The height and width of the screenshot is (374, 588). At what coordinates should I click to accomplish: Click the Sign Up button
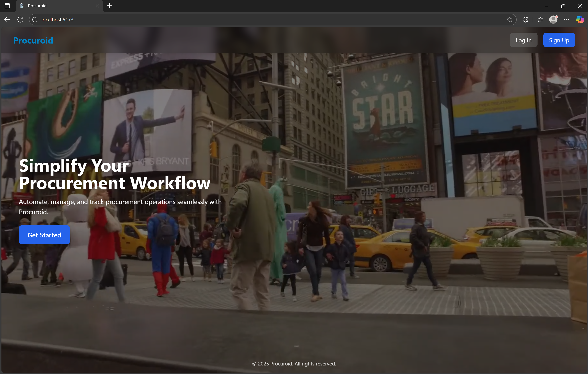(559, 40)
